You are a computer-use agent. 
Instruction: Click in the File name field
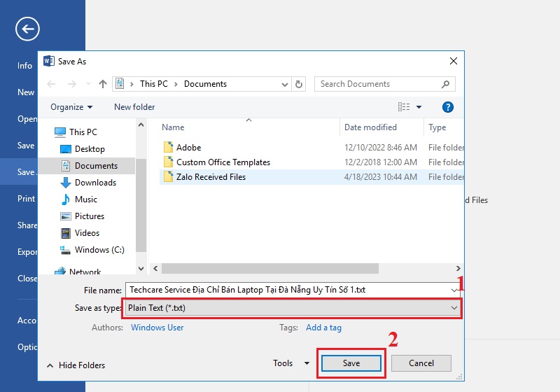pyautogui.click(x=287, y=290)
